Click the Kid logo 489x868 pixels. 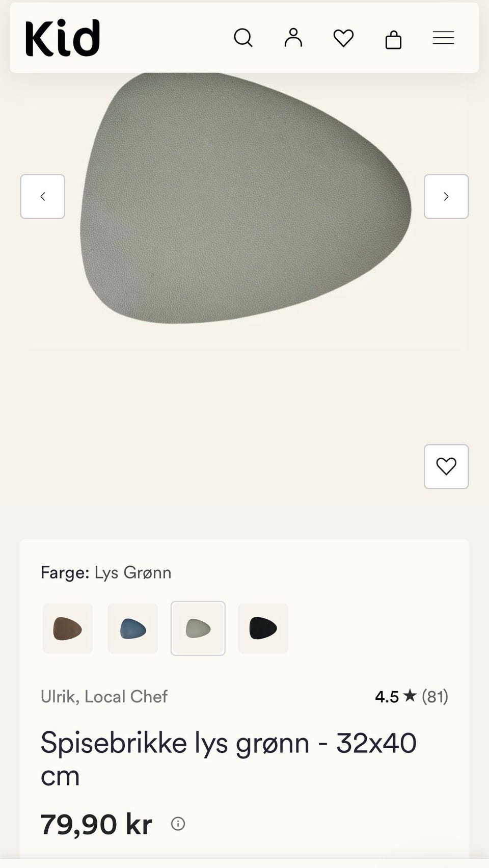(62, 38)
